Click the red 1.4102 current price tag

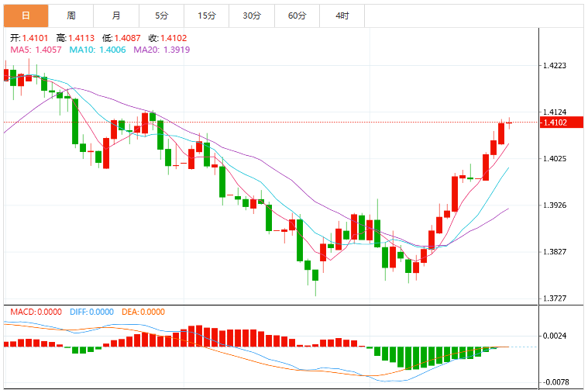click(x=562, y=123)
